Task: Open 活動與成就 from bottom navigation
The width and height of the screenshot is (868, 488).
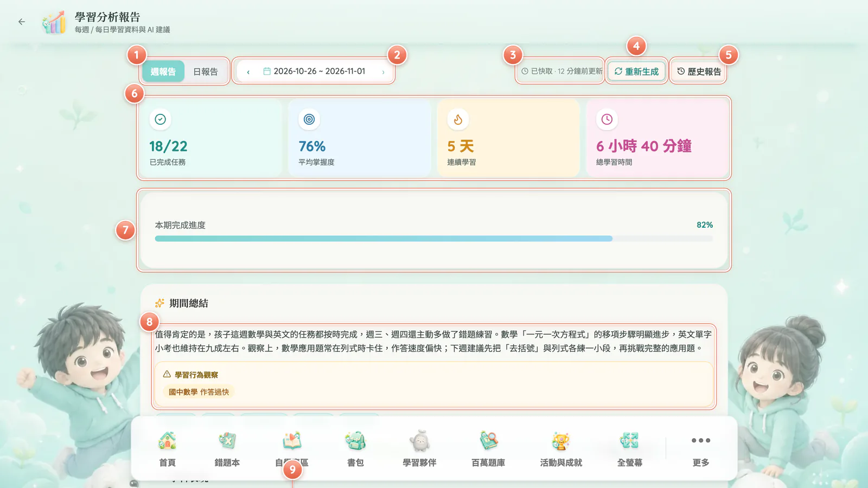Action: [561, 449]
